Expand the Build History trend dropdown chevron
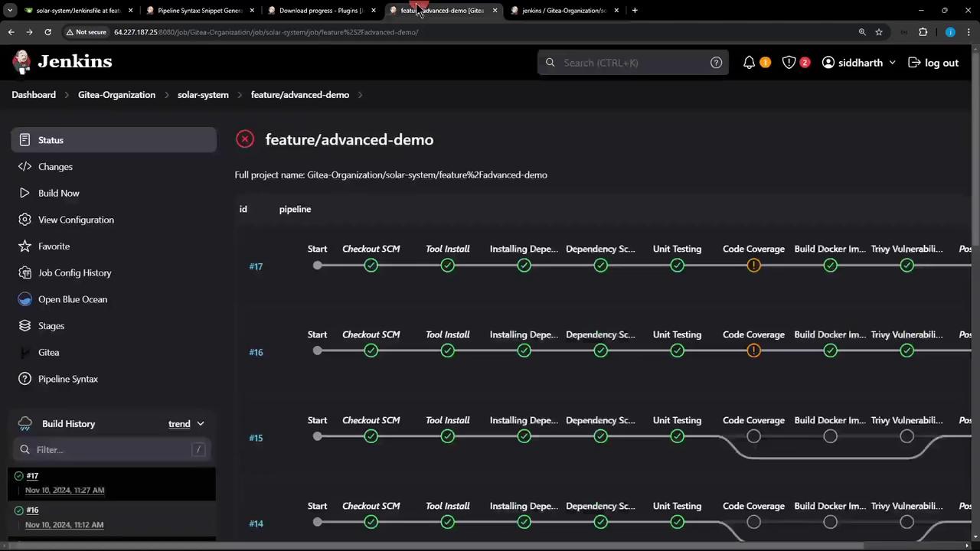This screenshot has width=980, height=551. tap(201, 424)
